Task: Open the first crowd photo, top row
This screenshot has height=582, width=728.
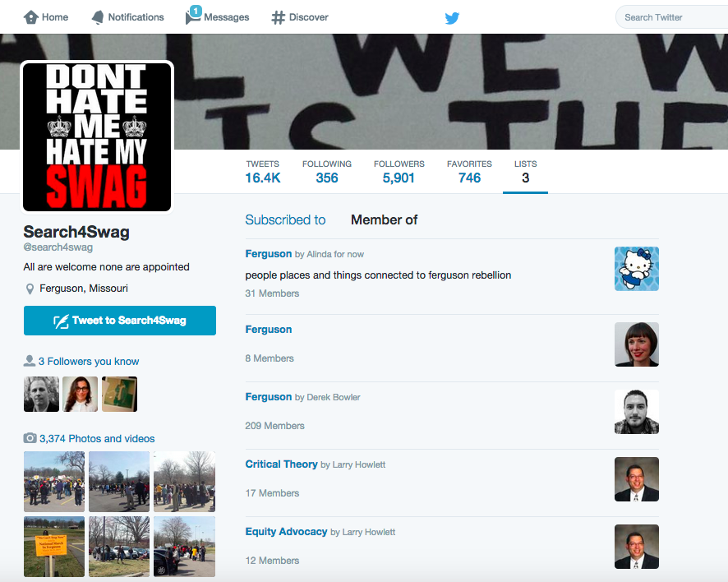Action: click(x=54, y=482)
